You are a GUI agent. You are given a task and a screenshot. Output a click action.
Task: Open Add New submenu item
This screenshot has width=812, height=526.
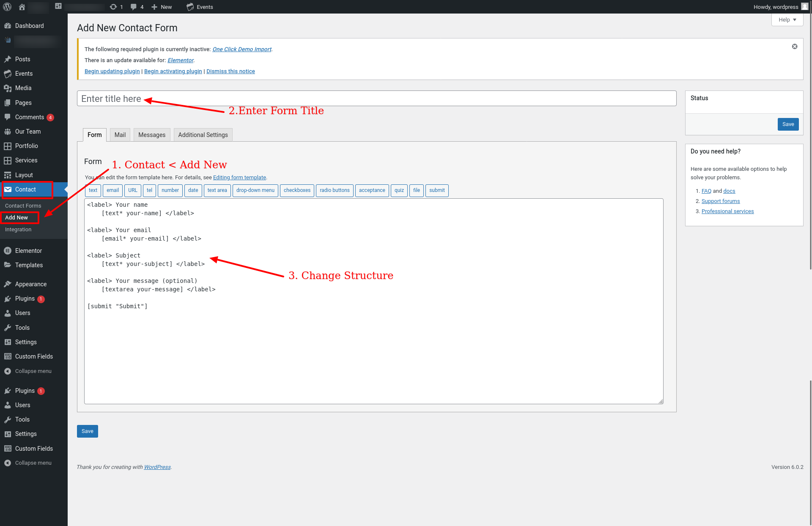[16, 218]
